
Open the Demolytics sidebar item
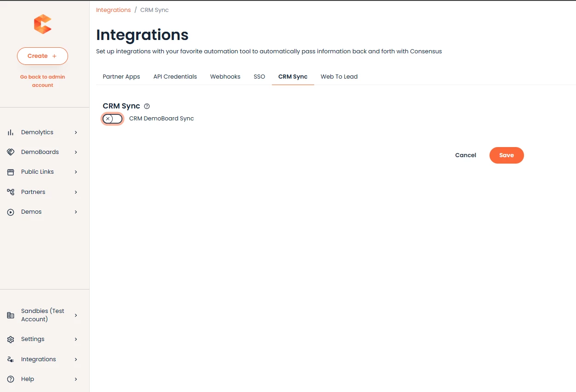click(x=37, y=132)
